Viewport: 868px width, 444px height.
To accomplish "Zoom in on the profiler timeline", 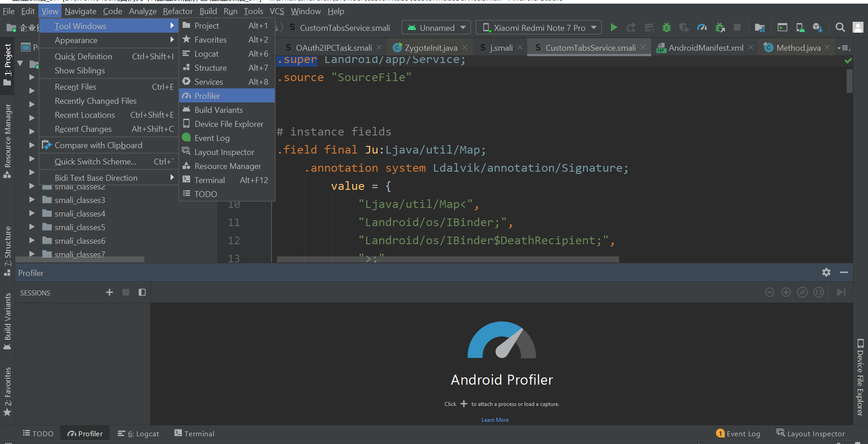I will [x=786, y=292].
